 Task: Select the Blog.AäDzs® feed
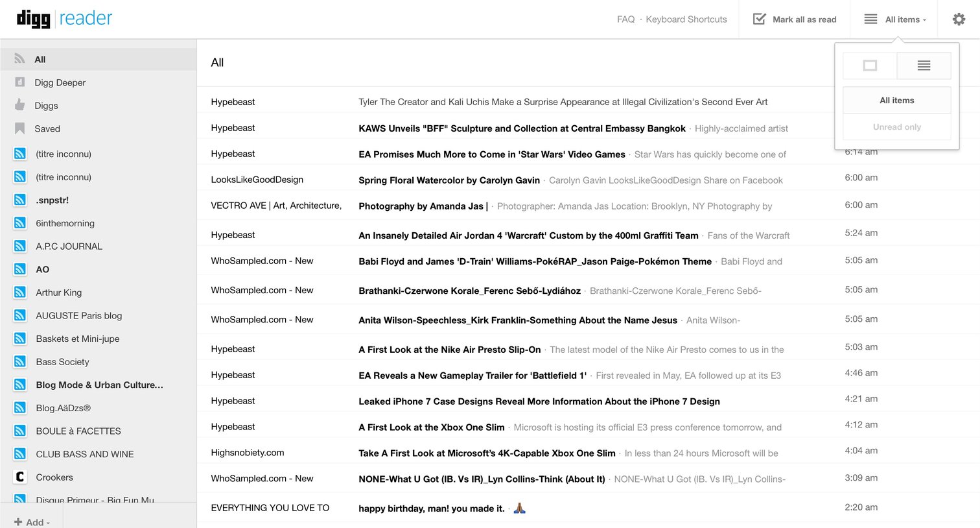coord(64,408)
